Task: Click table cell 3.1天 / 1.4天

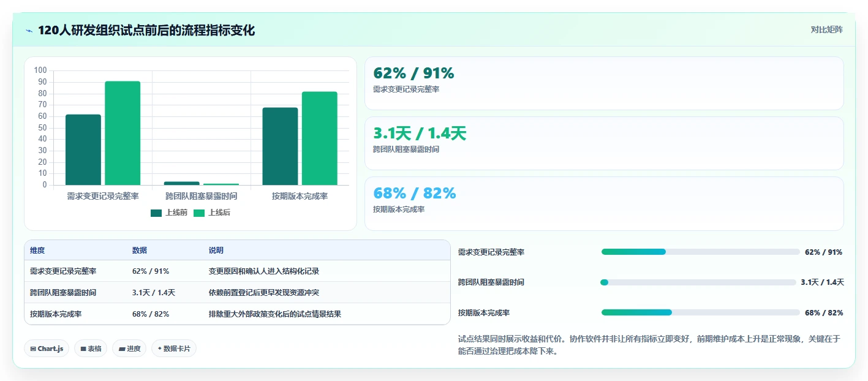Action: tap(154, 293)
